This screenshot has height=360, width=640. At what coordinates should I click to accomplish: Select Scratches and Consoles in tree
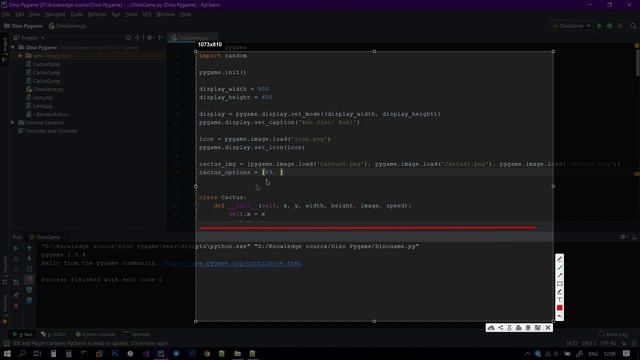pyautogui.click(x=51, y=131)
